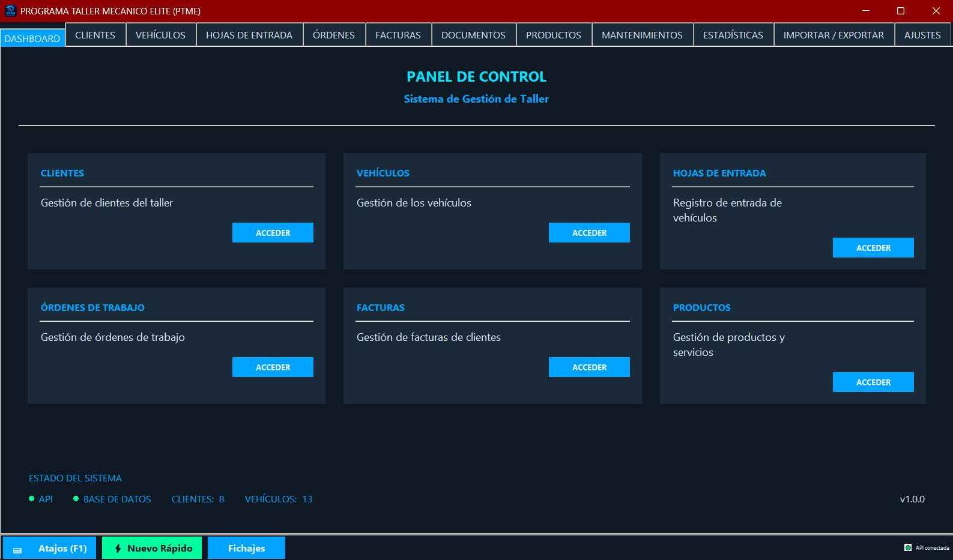Click 'Gestión de clientes del taller' text
Image resolution: width=953 pixels, height=560 pixels.
pyautogui.click(x=107, y=203)
